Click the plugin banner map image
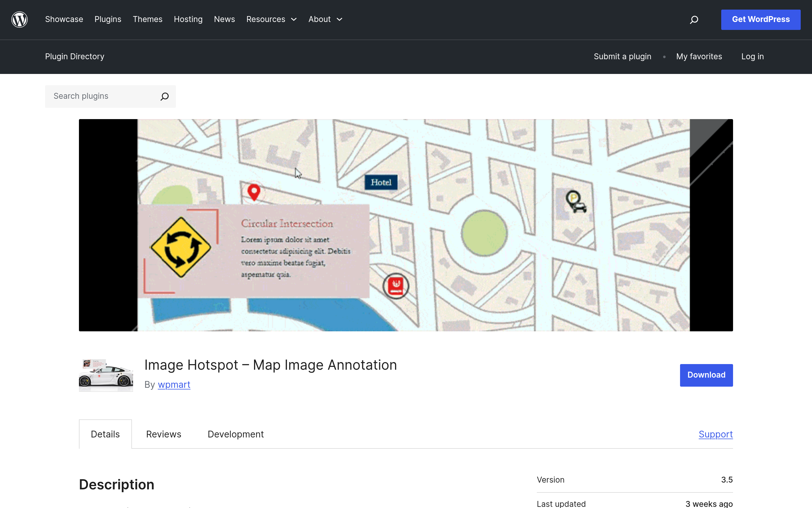The height and width of the screenshot is (508, 812). pyautogui.click(x=406, y=225)
